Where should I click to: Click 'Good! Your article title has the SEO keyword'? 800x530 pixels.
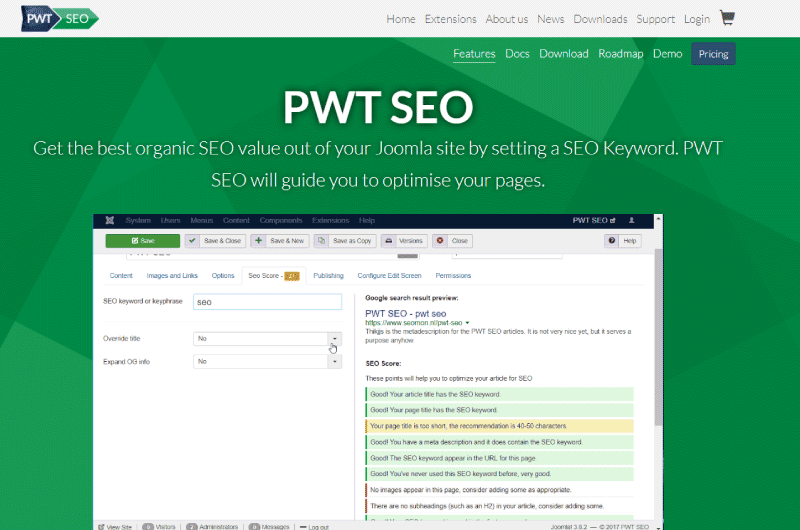(x=499, y=394)
